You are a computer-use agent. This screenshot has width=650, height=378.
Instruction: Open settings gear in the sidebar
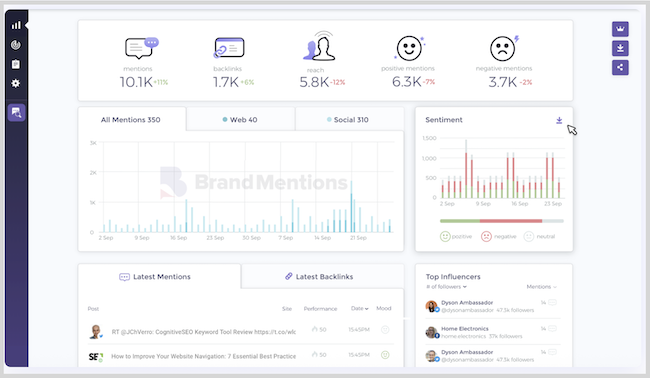click(x=16, y=83)
